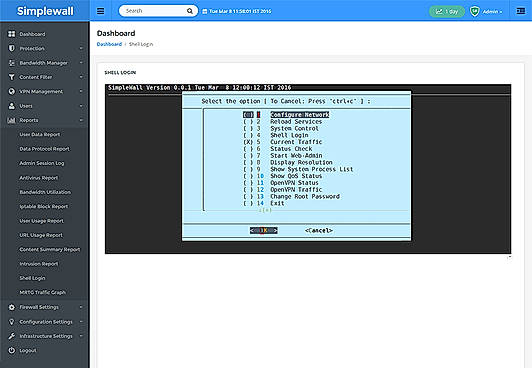
Task: Open Data Protocol Report
Action: pyautogui.click(x=44, y=149)
